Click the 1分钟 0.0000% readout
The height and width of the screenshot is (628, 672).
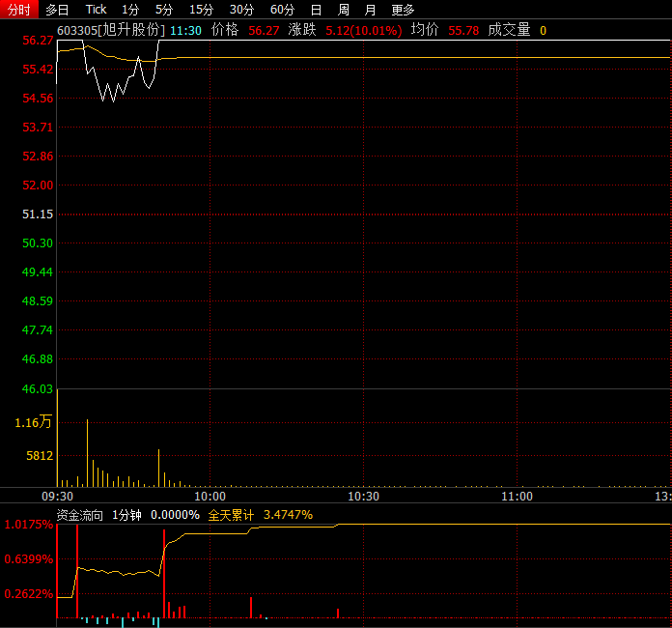point(156,515)
